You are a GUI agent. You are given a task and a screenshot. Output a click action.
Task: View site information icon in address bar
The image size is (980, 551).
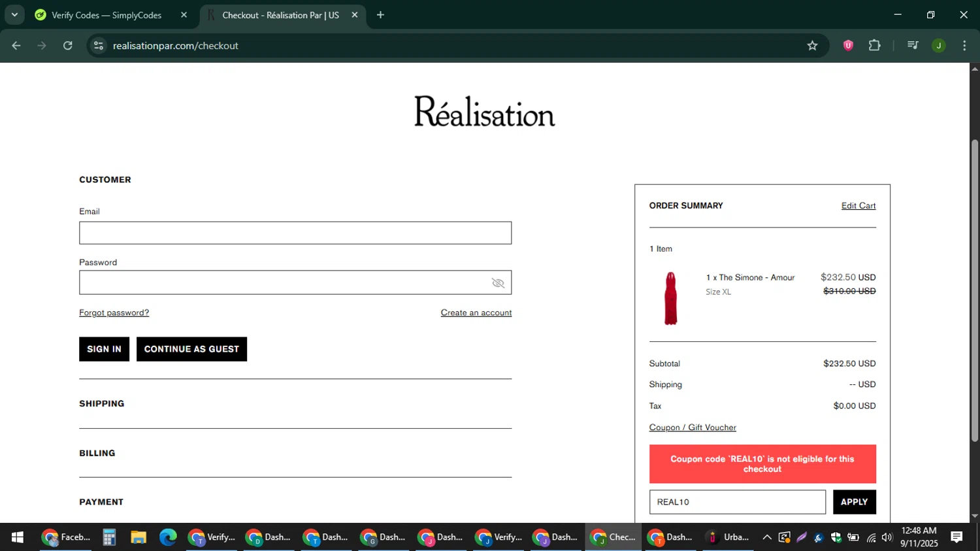click(99, 46)
